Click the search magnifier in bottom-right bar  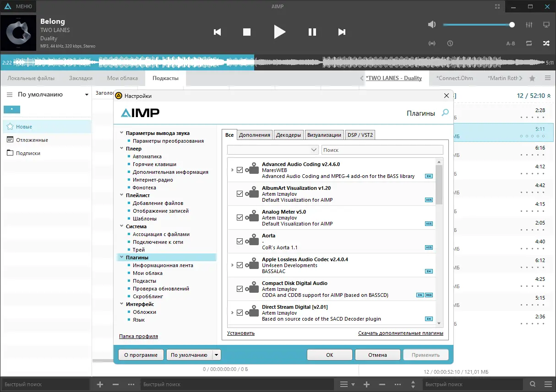(x=533, y=385)
